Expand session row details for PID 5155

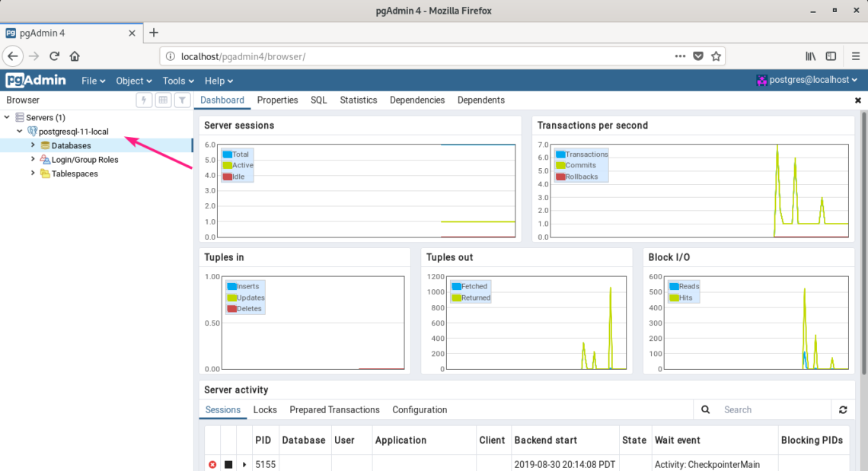(x=244, y=464)
